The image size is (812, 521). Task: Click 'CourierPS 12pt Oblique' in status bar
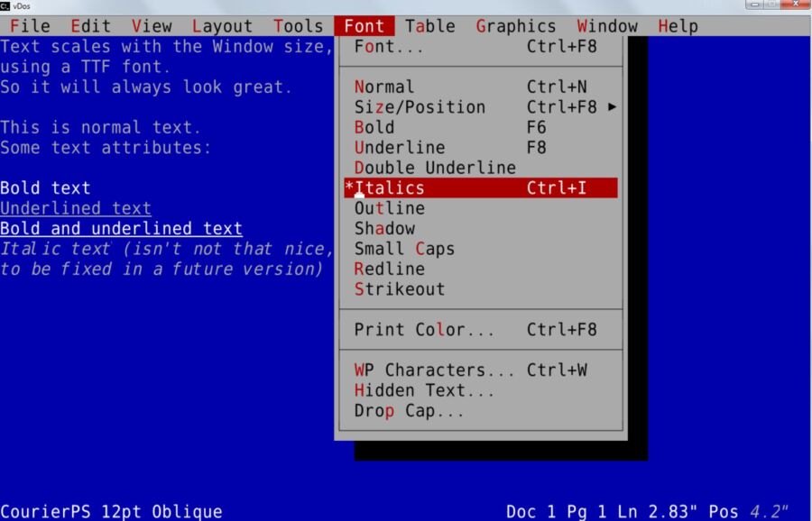[x=111, y=512]
